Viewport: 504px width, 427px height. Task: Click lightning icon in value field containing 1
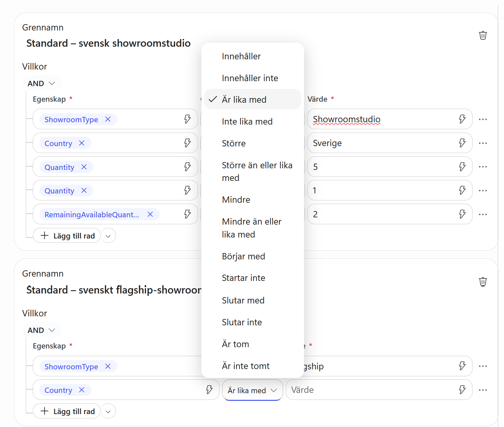point(462,190)
